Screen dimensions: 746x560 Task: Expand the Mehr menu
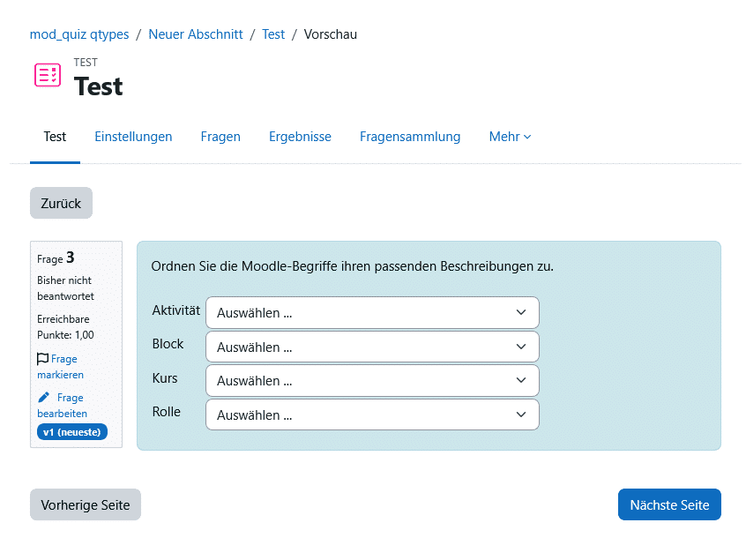(510, 137)
